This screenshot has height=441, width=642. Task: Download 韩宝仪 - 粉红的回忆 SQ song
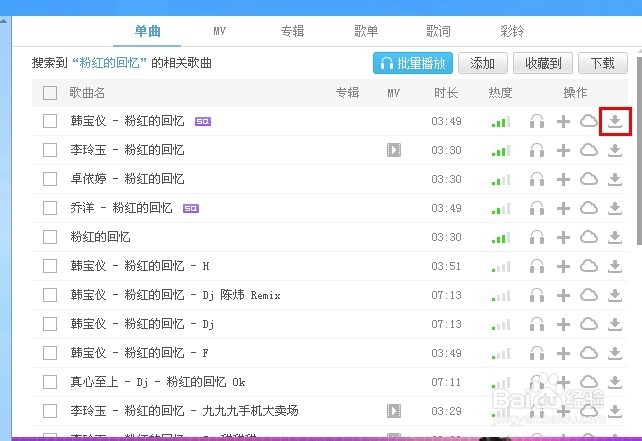pos(615,121)
